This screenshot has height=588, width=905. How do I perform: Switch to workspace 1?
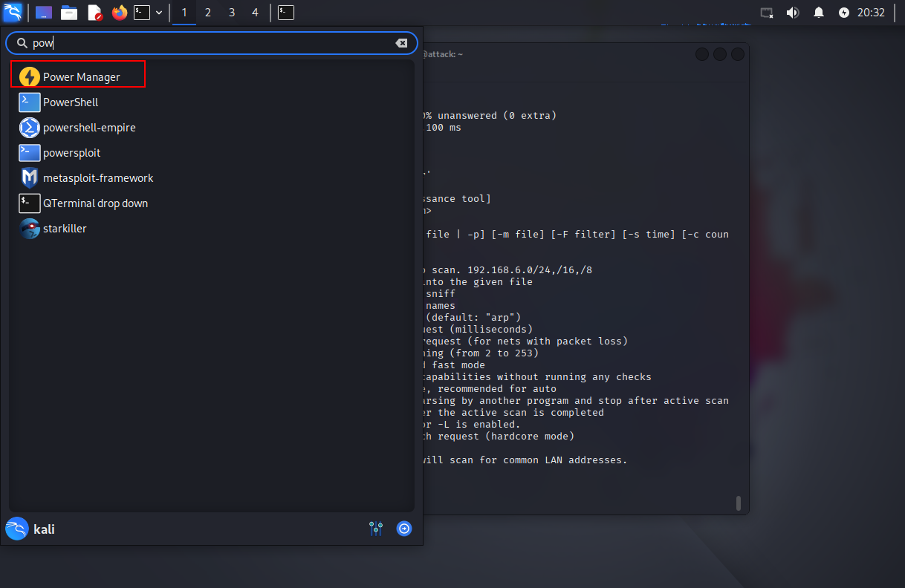tap(184, 13)
